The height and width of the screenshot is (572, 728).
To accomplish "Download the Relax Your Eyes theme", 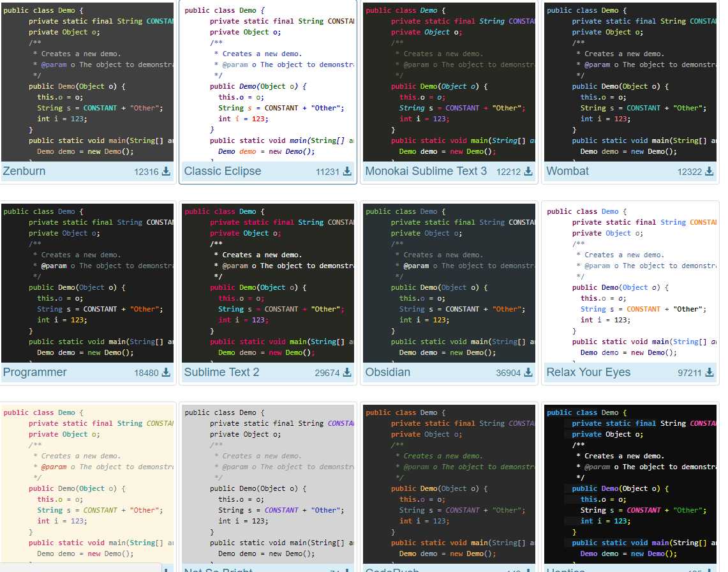I will tap(709, 373).
